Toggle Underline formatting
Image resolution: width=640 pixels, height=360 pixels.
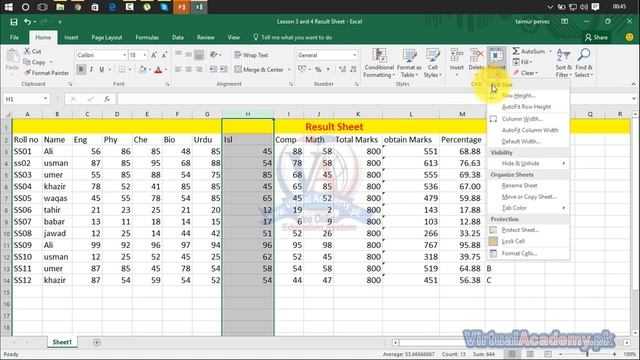[x=102, y=69]
